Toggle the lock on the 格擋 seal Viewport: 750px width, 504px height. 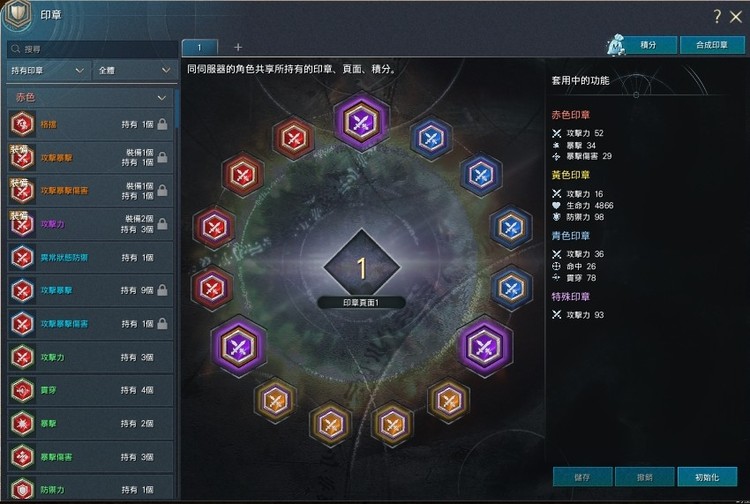coord(163,124)
